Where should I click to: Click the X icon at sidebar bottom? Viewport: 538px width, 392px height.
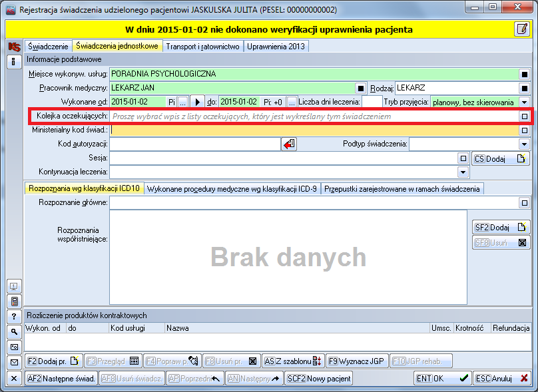click(14, 378)
